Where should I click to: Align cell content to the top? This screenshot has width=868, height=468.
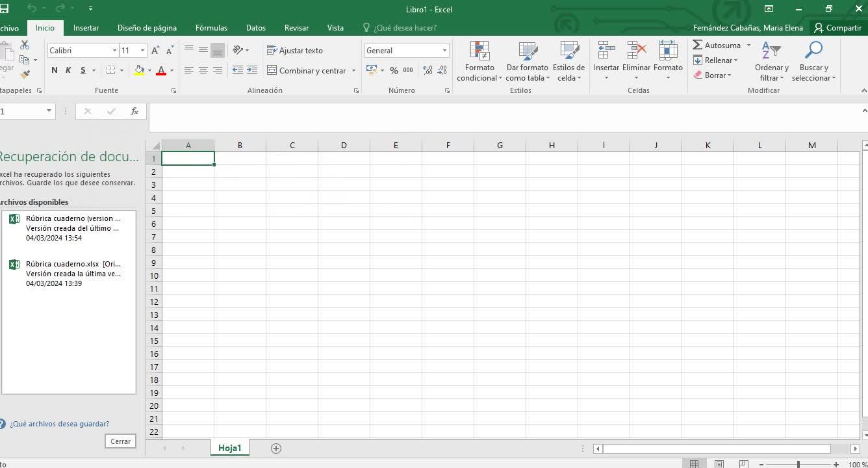pyautogui.click(x=189, y=50)
